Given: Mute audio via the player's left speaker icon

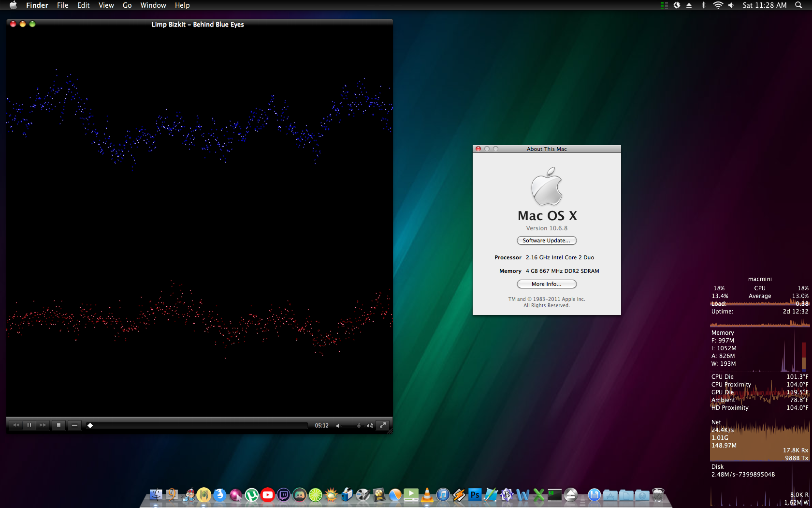Looking at the screenshot, I should click(338, 426).
